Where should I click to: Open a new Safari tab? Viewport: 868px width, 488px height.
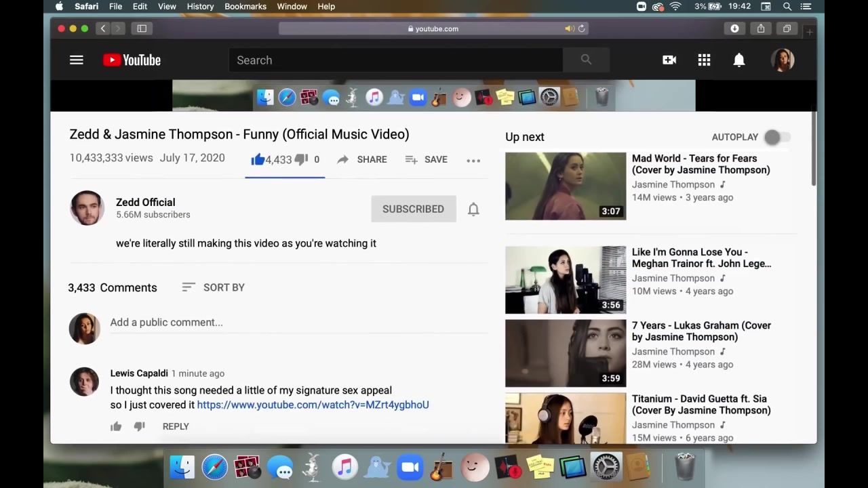[x=810, y=31]
